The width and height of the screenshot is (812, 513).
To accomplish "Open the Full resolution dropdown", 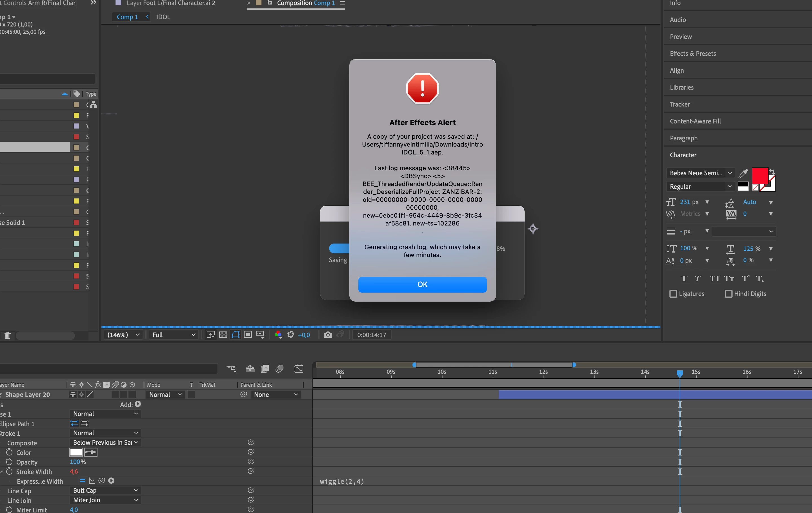I will coord(174,335).
